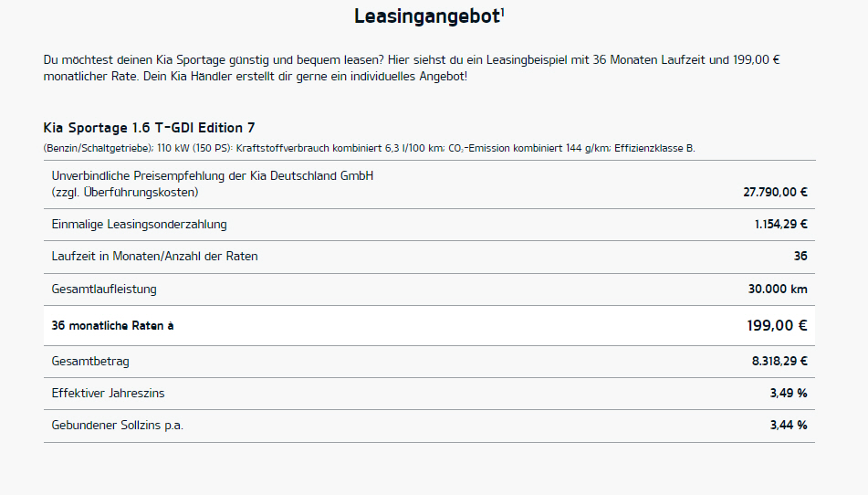This screenshot has height=495, width=868.
Task: Select the Gesamtbetrag row label
Action: click(x=90, y=362)
